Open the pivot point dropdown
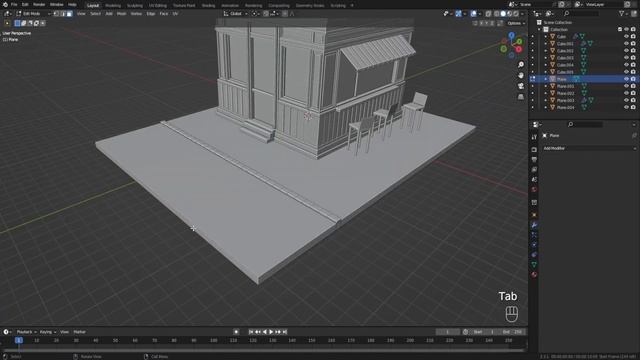Viewport: 640px width, 360px height. [x=256, y=13]
